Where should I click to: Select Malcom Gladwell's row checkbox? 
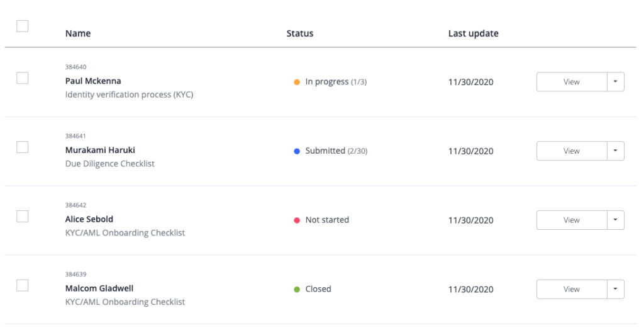click(x=23, y=286)
